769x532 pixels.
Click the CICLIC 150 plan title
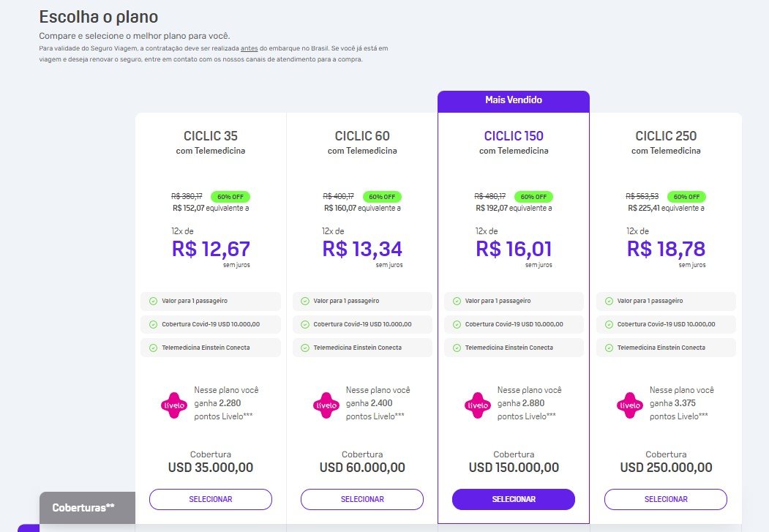[514, 136]
